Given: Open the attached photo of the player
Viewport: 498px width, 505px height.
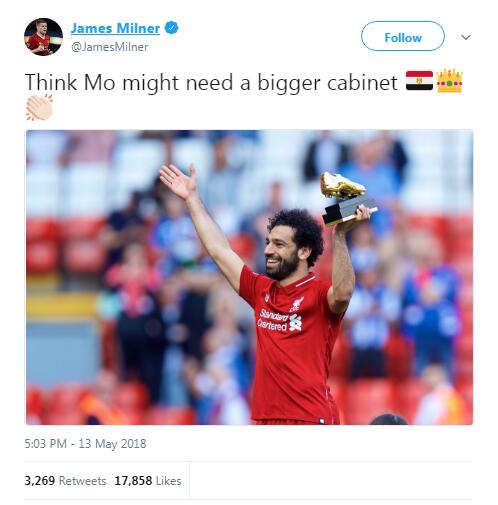Looking at the screenshot, I should point(249,277).
